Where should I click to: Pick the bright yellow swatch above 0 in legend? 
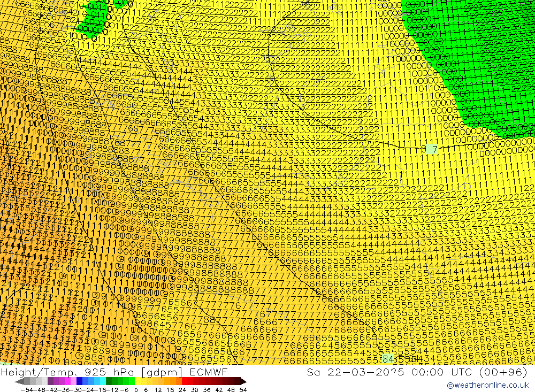(x=138, y=382)
